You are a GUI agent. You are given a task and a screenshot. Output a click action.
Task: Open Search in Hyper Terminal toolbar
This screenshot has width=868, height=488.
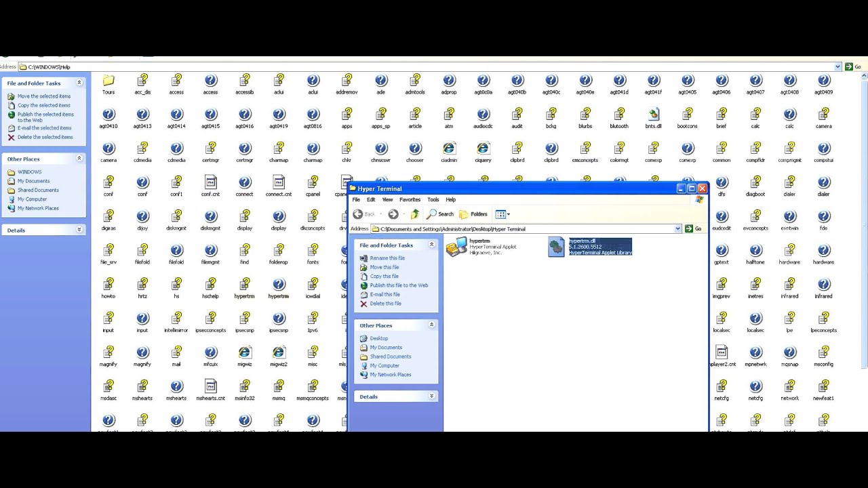coord(440,214)
